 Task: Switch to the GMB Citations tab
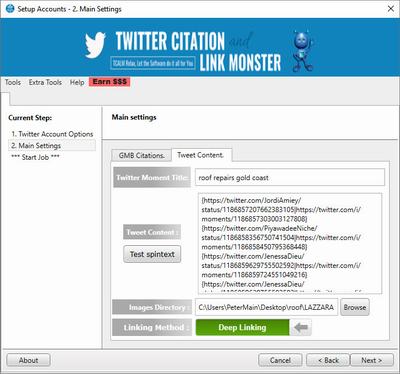click(142, 155)
